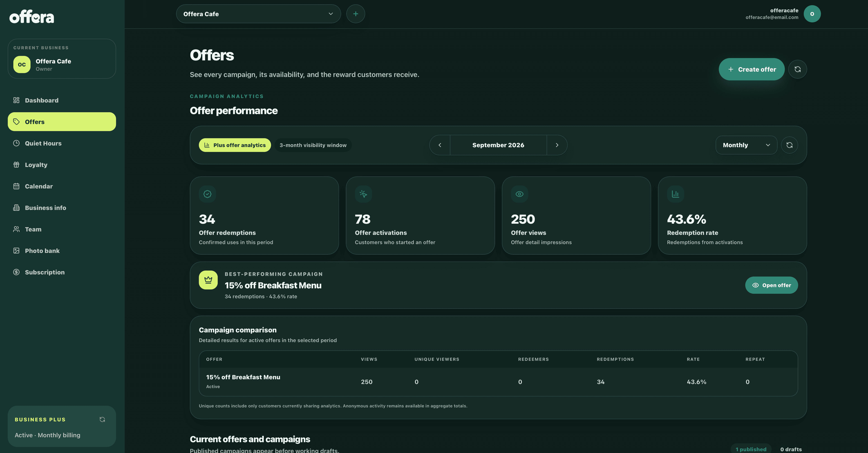868x453 pixels.
Task: Click the Open offer button
Action: 771,285
